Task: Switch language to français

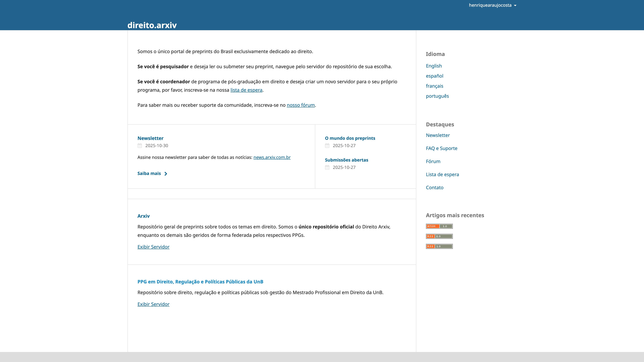Action: point(434,86)
